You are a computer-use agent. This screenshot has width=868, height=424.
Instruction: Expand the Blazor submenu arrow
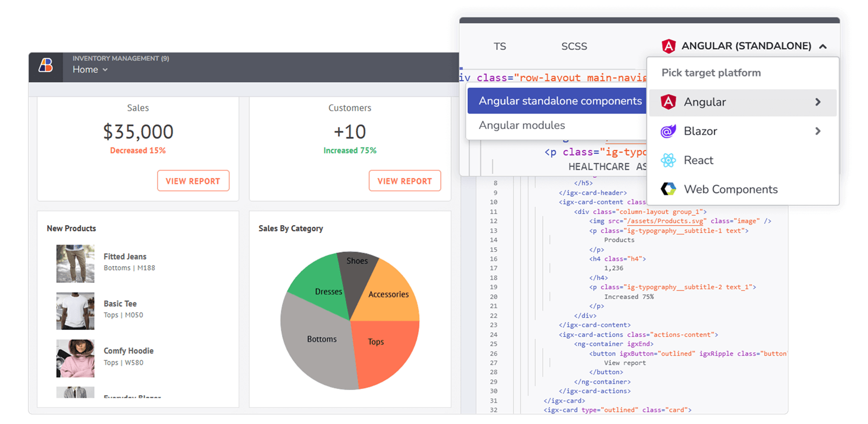[818, 132]
